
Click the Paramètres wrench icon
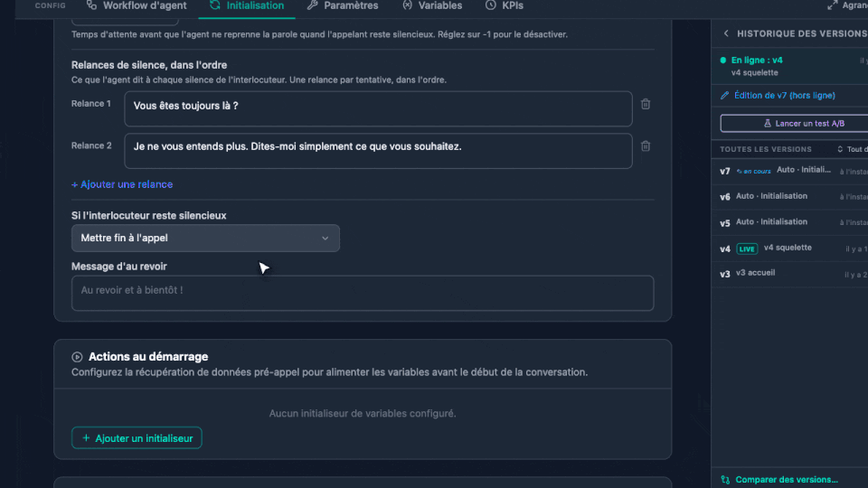[x=312, y=5]
